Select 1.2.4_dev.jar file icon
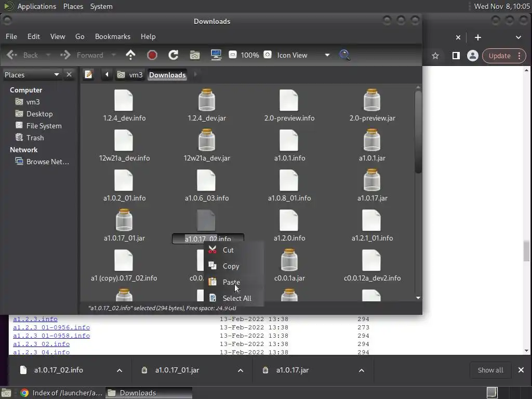The image size is (532, 399). pos(207,100)
